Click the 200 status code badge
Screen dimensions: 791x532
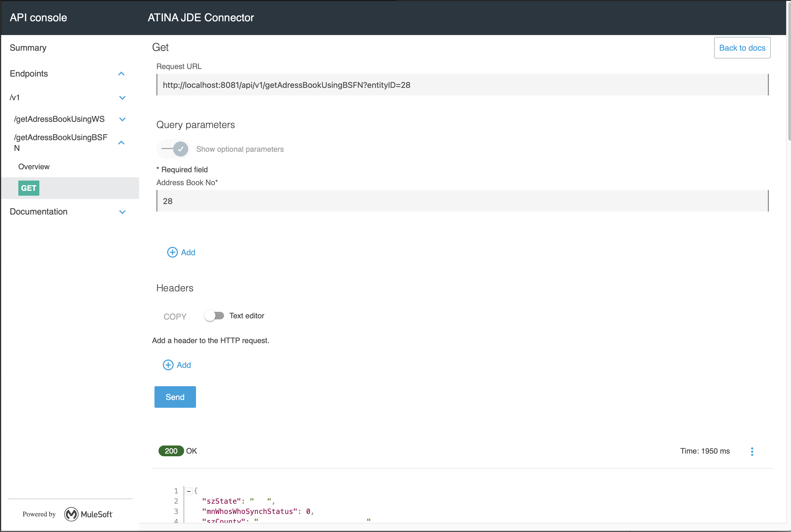(x=171, y=451)
